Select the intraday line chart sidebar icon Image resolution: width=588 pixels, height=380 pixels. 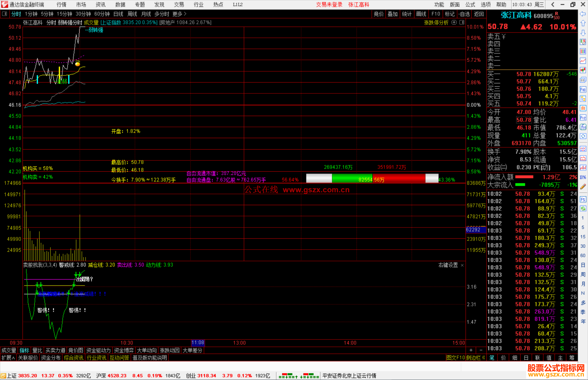point(583,61)
